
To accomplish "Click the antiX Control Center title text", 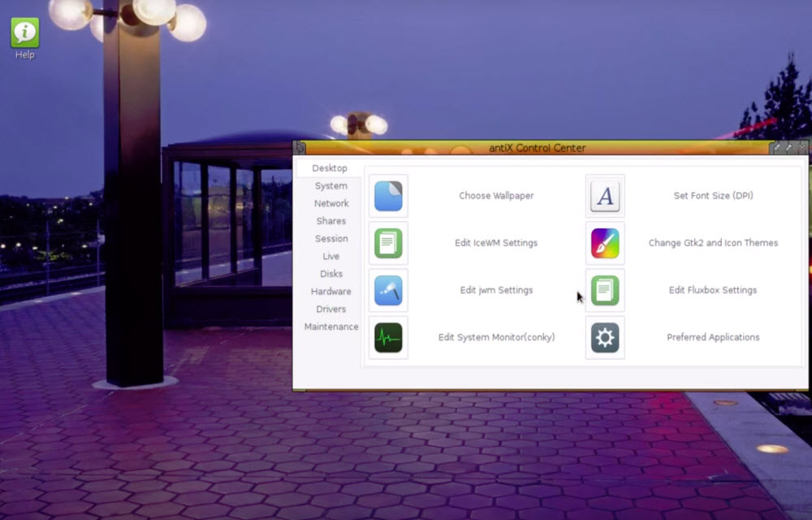I will coord(537,148).
